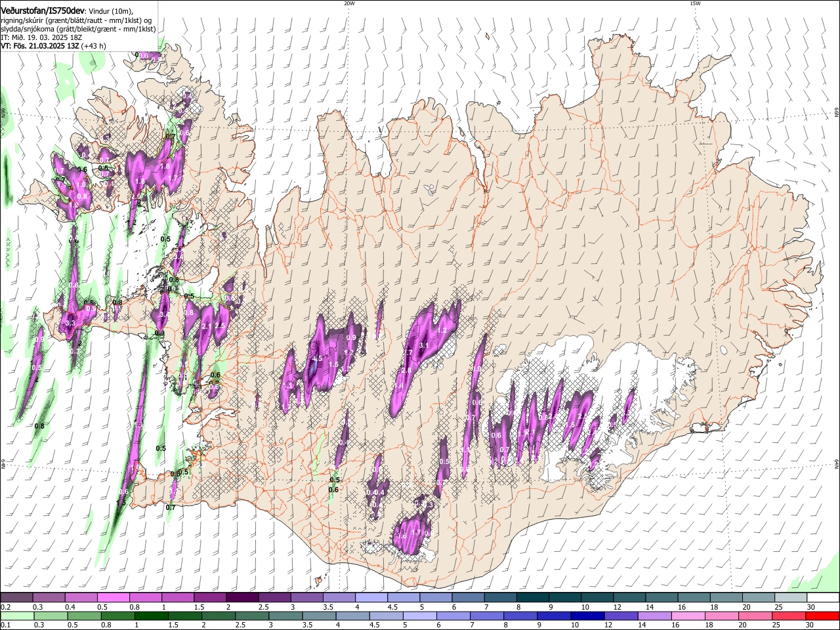Click the lavender 4–4.5 snow scale swatch
Screen dimensions: 840x630
(x=371, y=597)
